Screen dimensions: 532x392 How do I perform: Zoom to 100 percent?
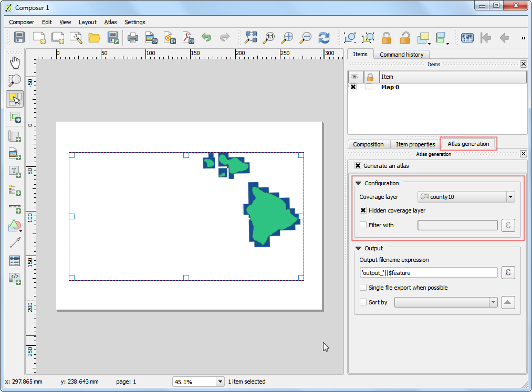[x=269, y=37]
